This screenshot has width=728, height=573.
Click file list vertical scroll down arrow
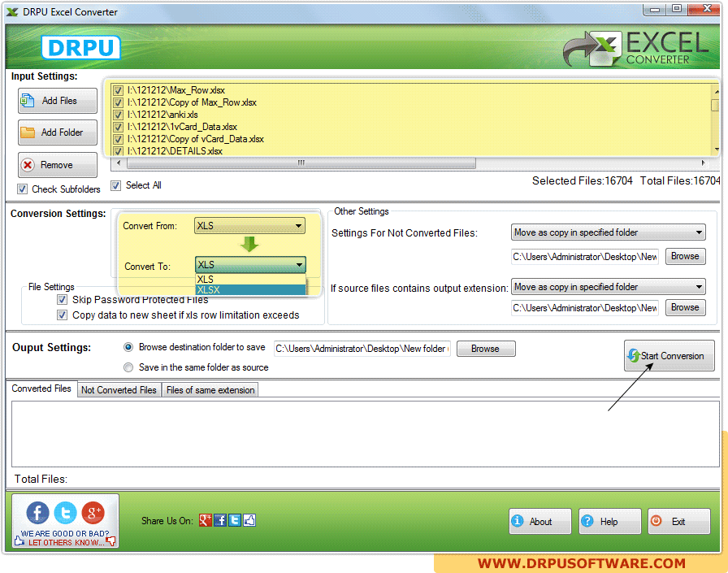[717, 150]
